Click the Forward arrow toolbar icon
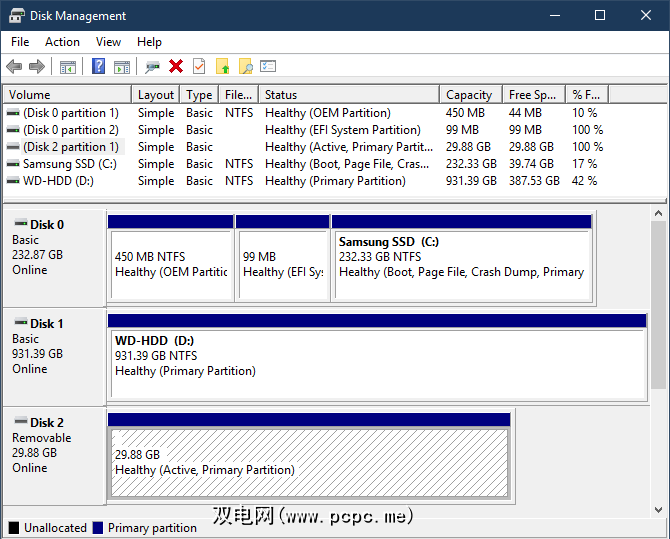Viewport: 670px width, 539px height. [37, 67]
